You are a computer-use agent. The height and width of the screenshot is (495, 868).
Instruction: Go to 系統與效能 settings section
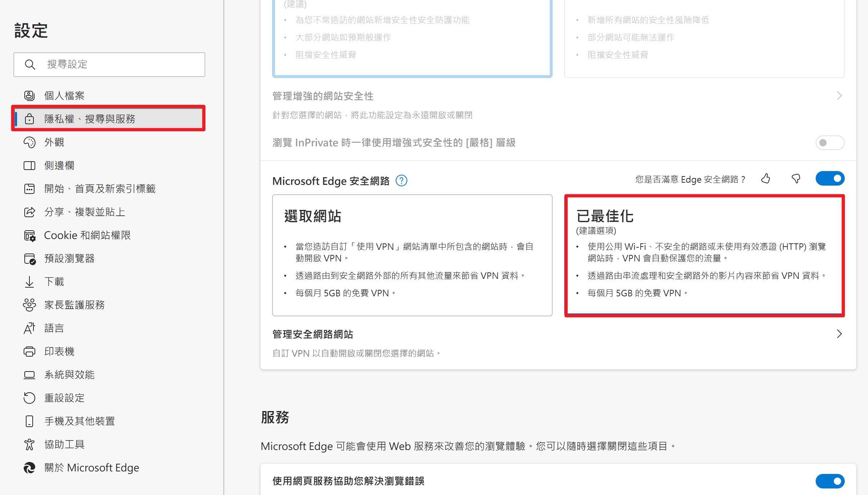[x=69, y=375]
